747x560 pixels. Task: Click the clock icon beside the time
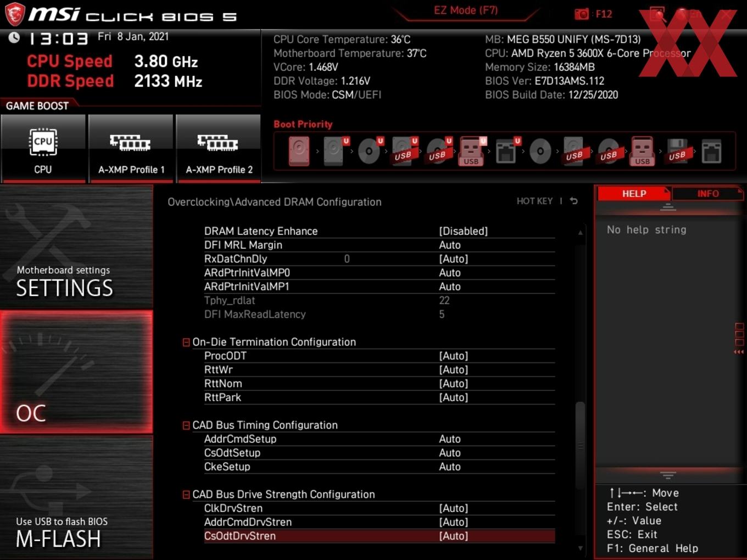[x=14, y=37]
